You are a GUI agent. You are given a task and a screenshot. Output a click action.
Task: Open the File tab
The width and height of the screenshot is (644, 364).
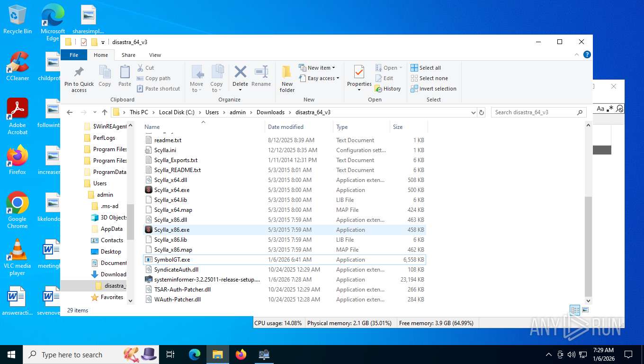pos(74,55)
